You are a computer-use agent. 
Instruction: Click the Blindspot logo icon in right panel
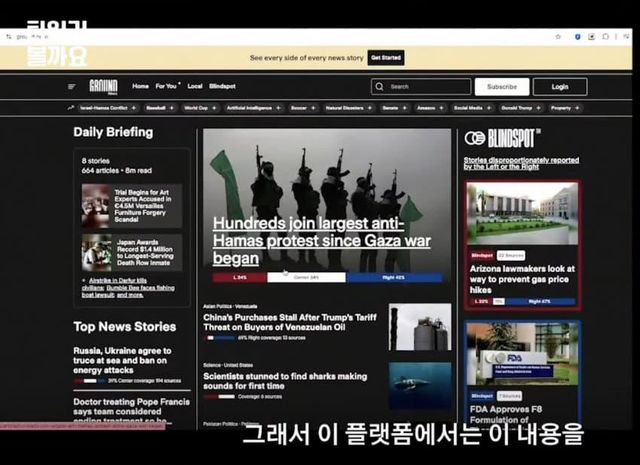coord(475,138)
